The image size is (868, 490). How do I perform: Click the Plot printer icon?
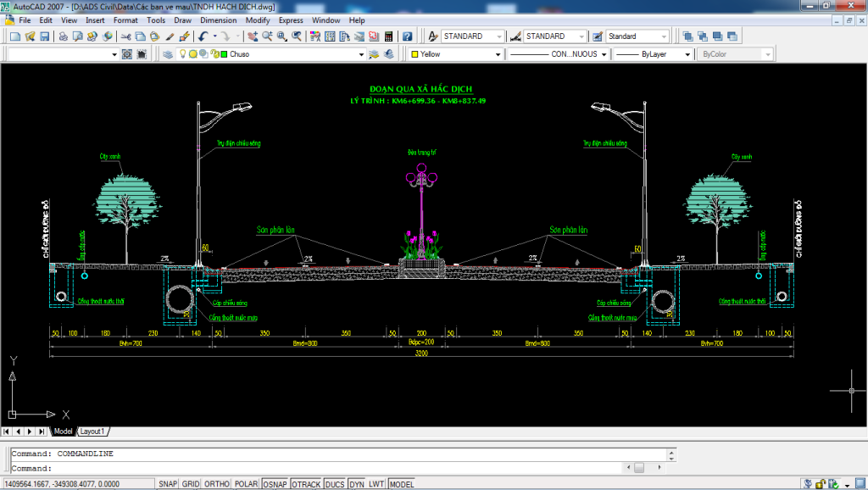(64, 36)
